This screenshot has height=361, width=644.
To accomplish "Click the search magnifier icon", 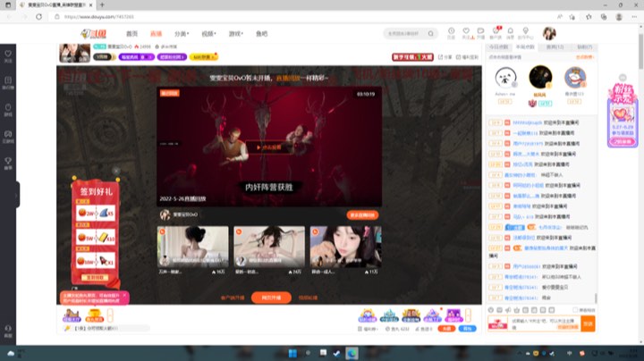I will [x=430, y=34].
